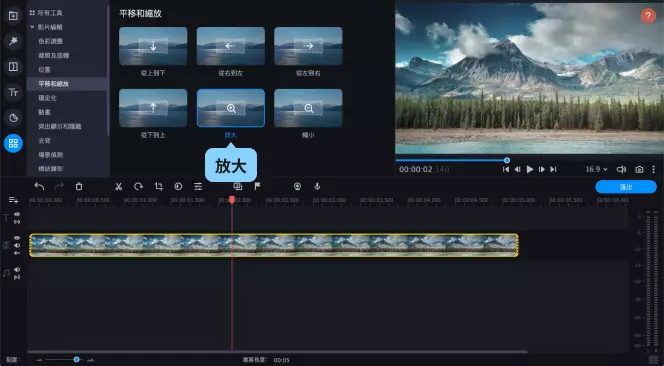Open the stickers tab icon
This screenshot has height=366, width=664.
(x=13, y=118)
